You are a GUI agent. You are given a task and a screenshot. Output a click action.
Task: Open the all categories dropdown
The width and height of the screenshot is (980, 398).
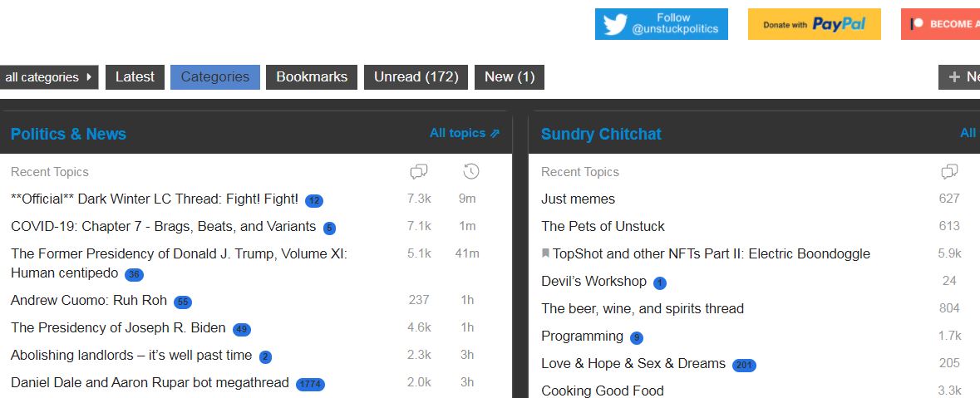coord(48,77)
